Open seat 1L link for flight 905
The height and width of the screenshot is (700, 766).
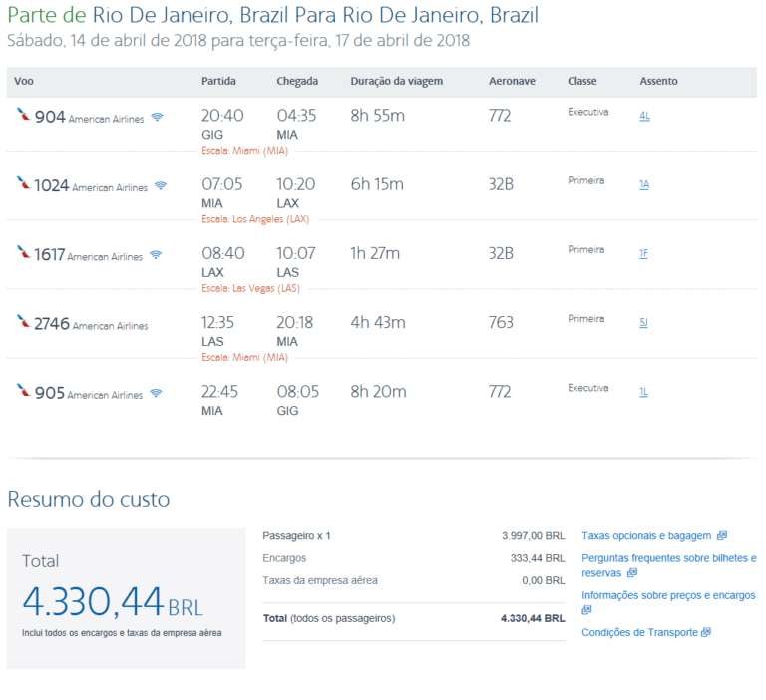[644, 392]
